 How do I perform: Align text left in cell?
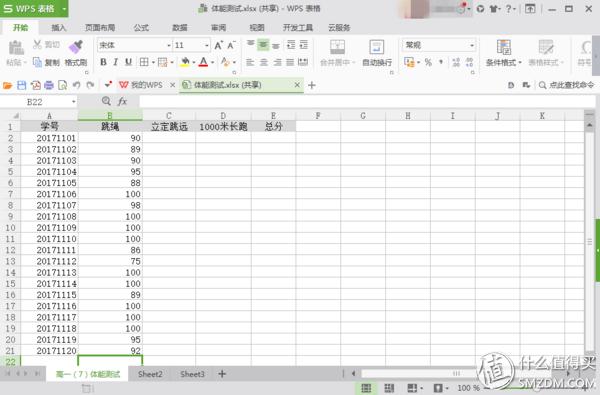tap(250, 62)
